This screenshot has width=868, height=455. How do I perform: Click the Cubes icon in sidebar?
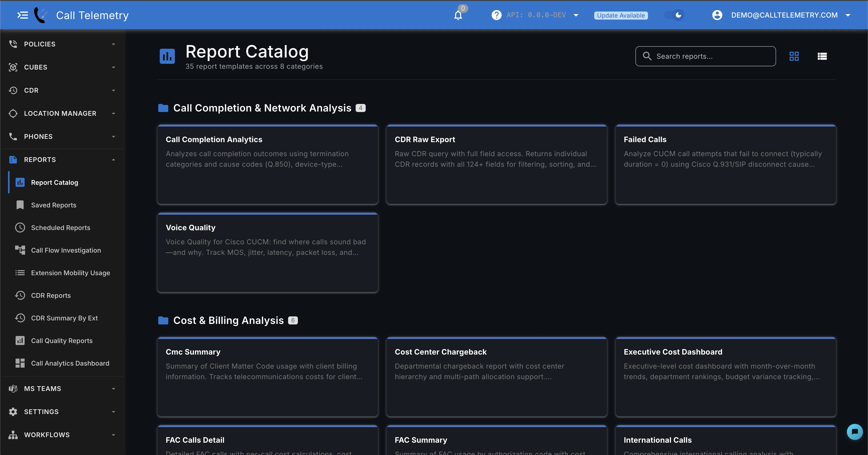pos(13,67)
